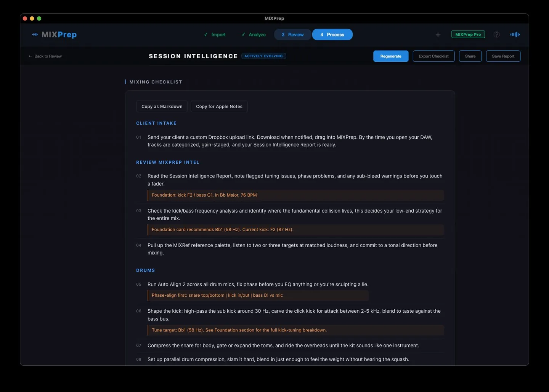This screenshot has height=392, width=549.
Task: Click the note 'Tune target: Bb1 (58 Hz)'
Action: pos(295,330)
